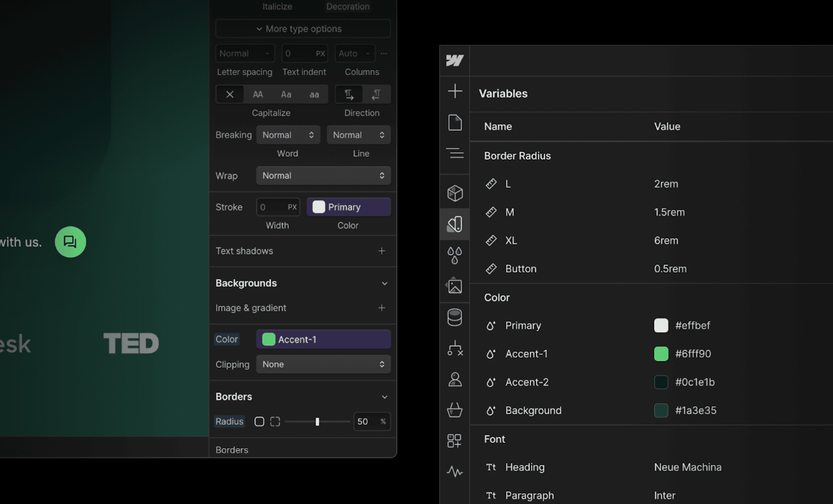Open the Components cube icon
Screen dimensions: 833x504
[x=455, y=193]
